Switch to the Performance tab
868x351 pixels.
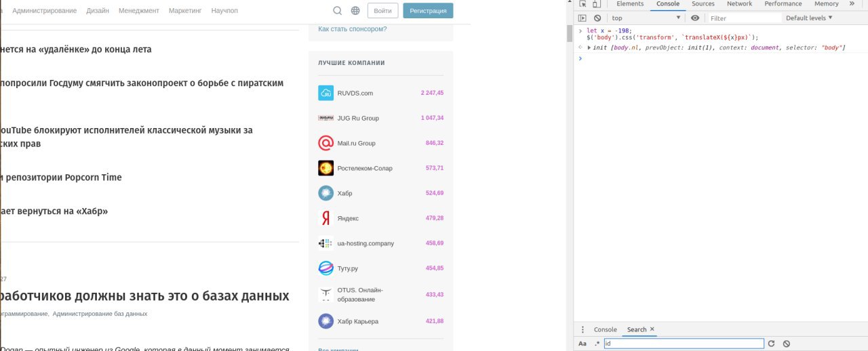click(783, 4)
